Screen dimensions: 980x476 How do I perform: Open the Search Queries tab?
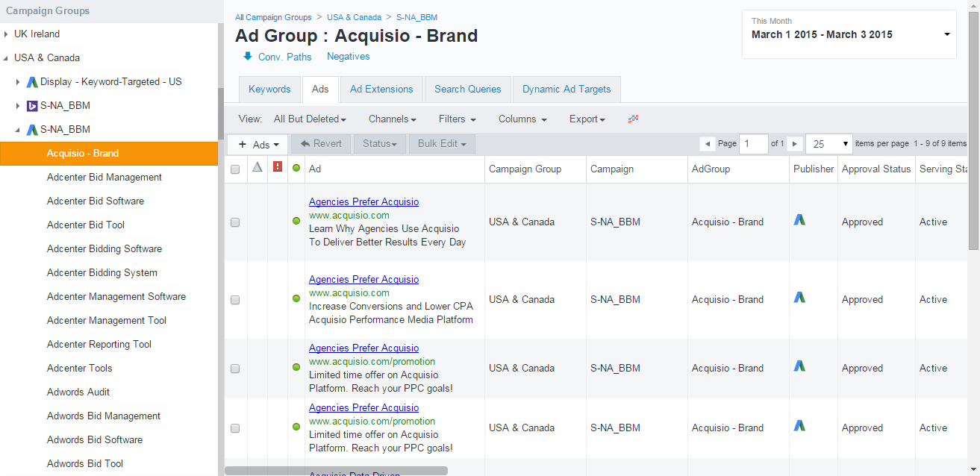pos(468,90)
